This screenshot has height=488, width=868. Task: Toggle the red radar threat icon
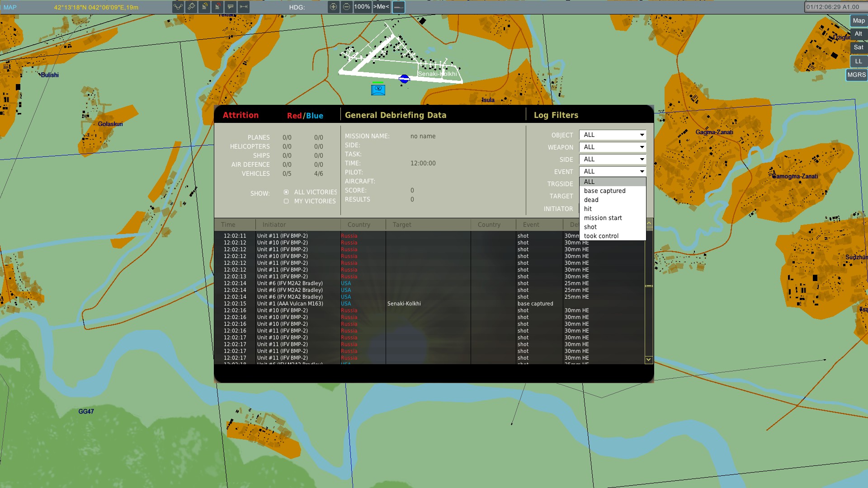click(217, 7)
